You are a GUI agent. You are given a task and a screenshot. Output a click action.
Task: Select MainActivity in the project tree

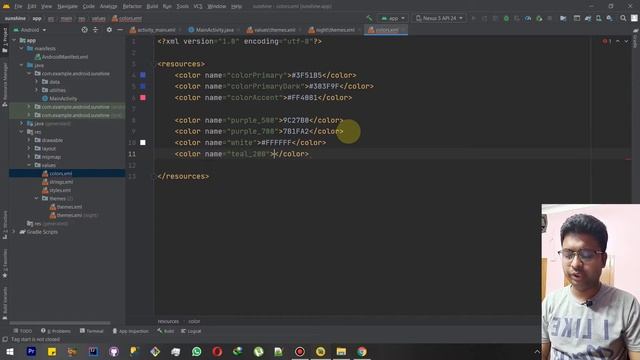point(60,99)
